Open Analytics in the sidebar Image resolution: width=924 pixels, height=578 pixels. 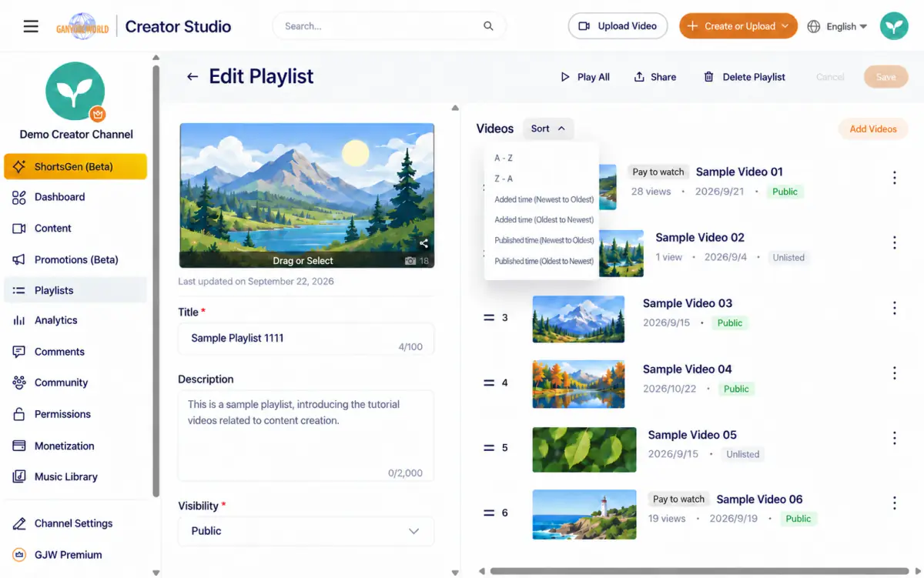[75, 320]
